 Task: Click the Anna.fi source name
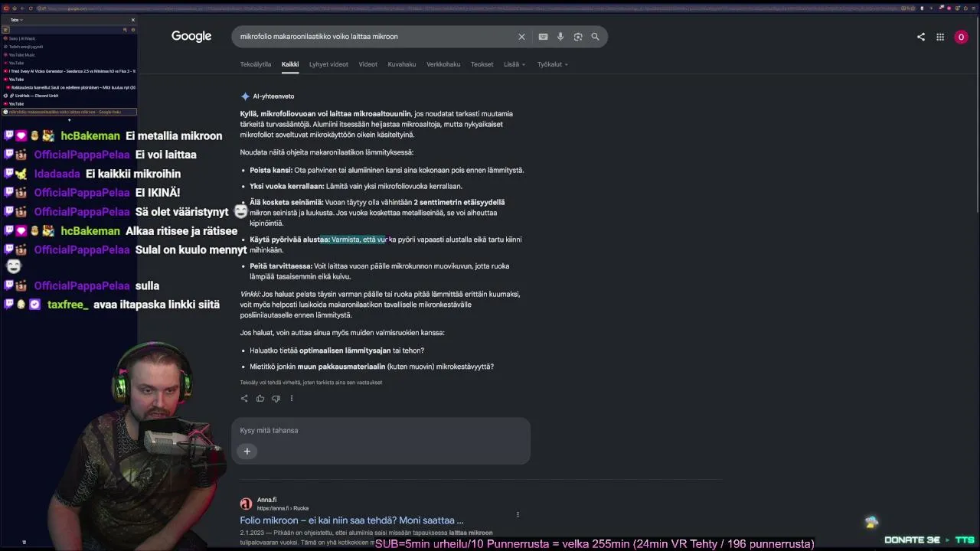266,500
